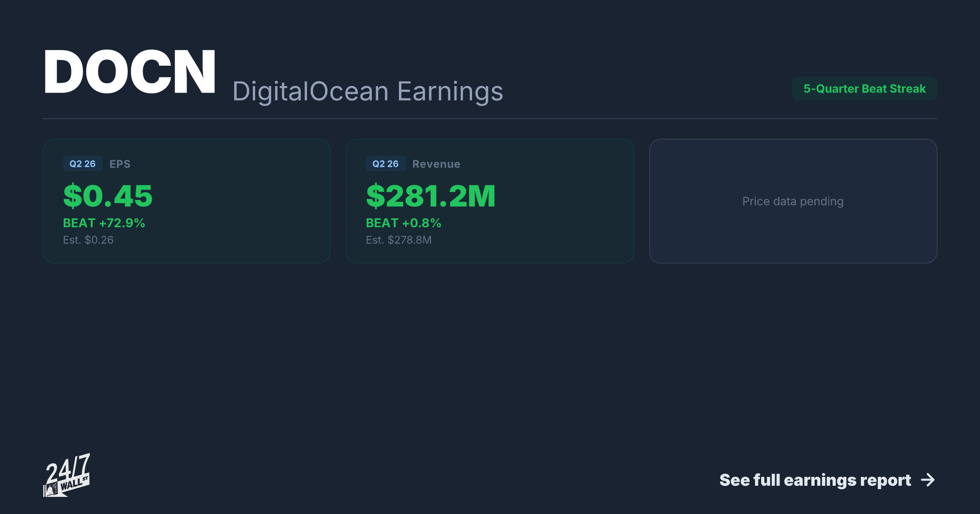Viewport: 980px width, 514px height.
Task: Click the Revenue label
Action: (436, 164)
